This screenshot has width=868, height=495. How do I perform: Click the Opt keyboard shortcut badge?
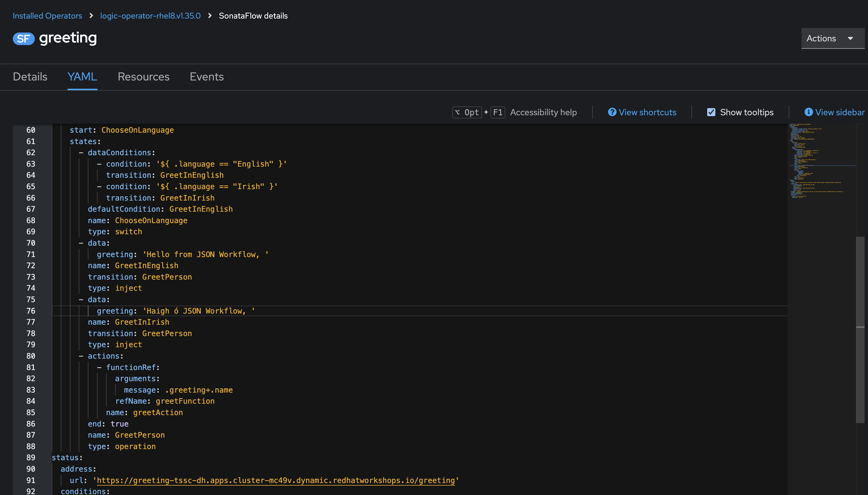467,112
